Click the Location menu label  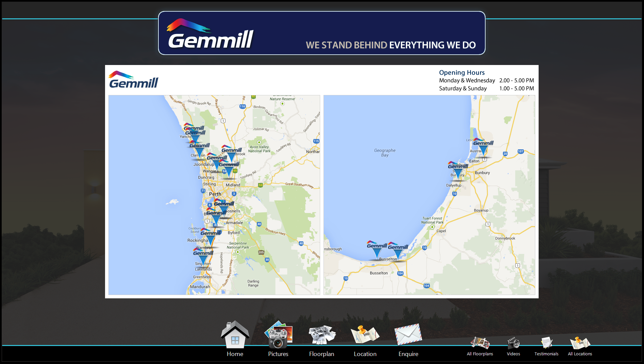tap(365, 354)
